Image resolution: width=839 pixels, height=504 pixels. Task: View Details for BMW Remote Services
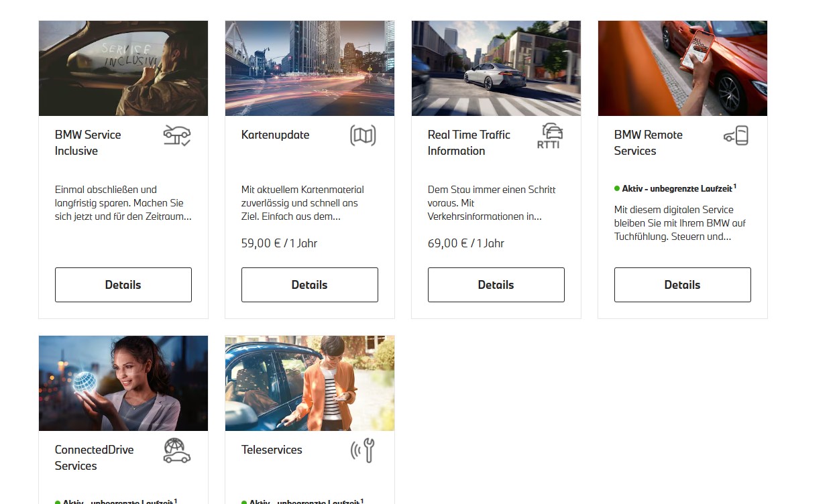coord(682,285)
